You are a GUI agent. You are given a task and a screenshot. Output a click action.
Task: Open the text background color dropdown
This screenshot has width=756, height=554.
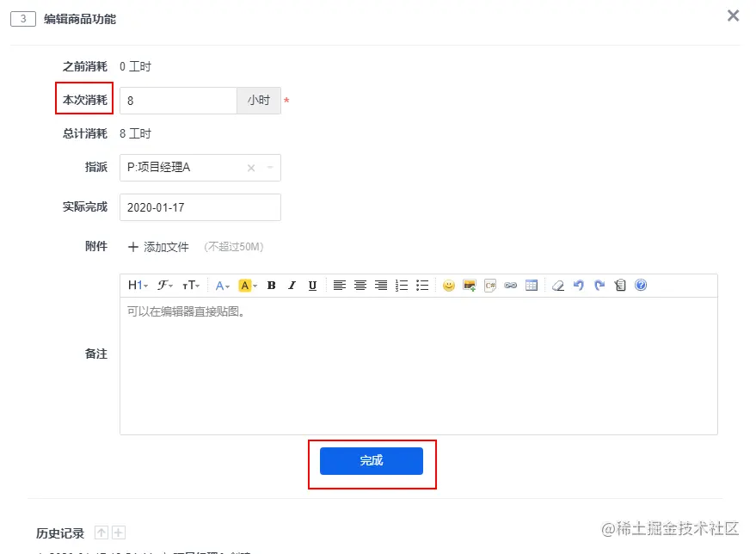248,286
